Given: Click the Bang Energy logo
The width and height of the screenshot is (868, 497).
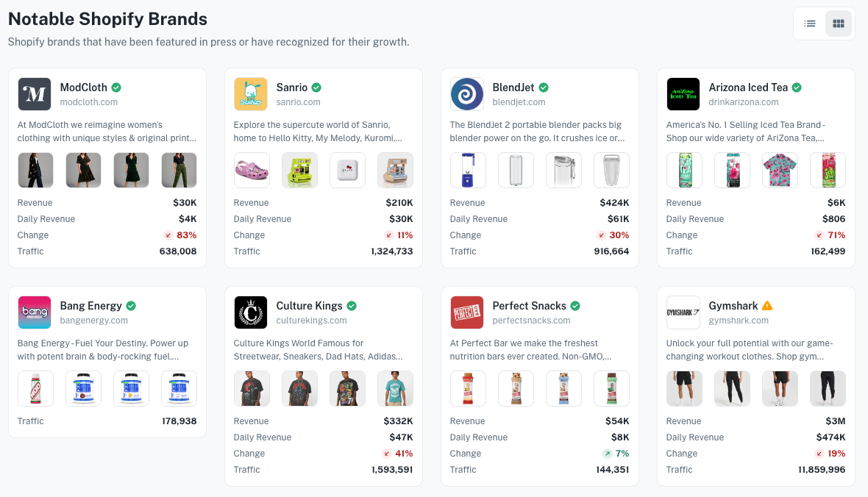Looking at the screenshot, I should click(x=33, y=312).
